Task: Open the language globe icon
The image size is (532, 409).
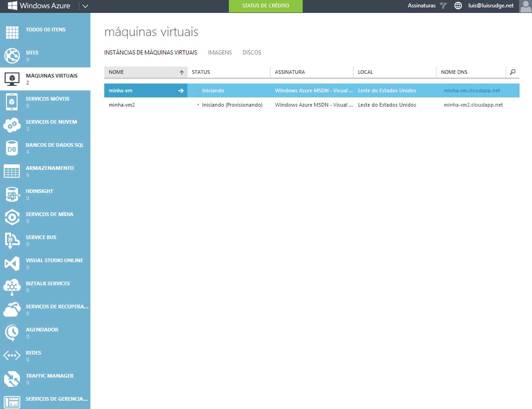Action: tap(458, 6)
